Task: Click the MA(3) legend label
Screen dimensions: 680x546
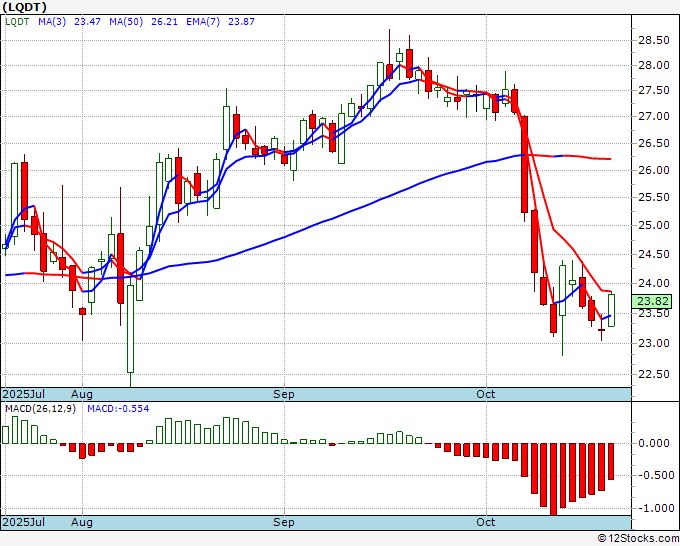Action: (52, 22)
